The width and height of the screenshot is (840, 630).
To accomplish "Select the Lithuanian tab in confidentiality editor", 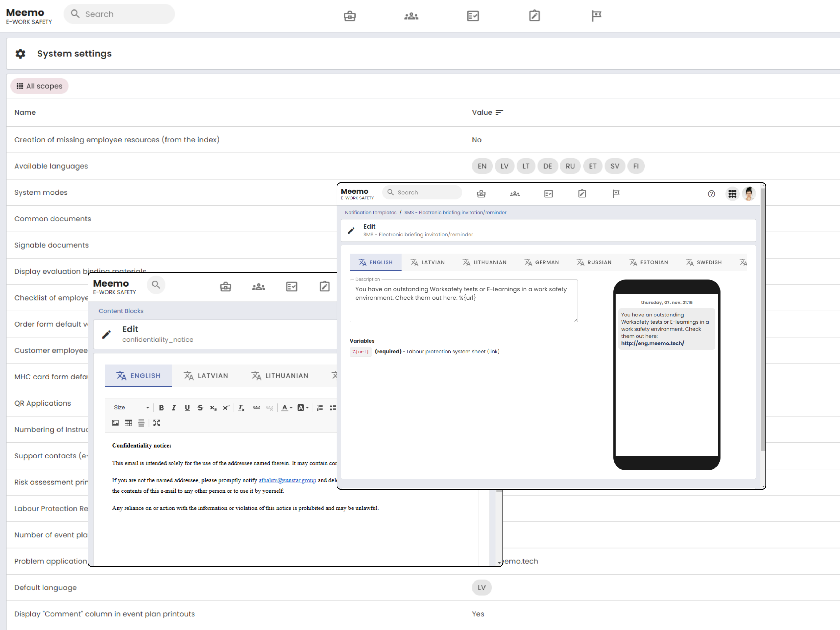I will tap(280, 375).
